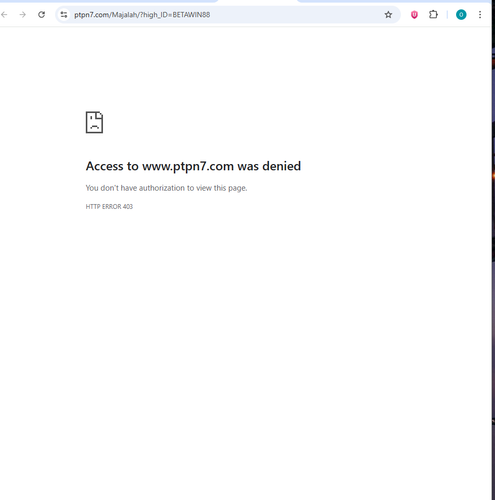The image size is (495, 500).
Task: Select the 'HTTP ERROR 403' text
Action: tap(109, 207)
